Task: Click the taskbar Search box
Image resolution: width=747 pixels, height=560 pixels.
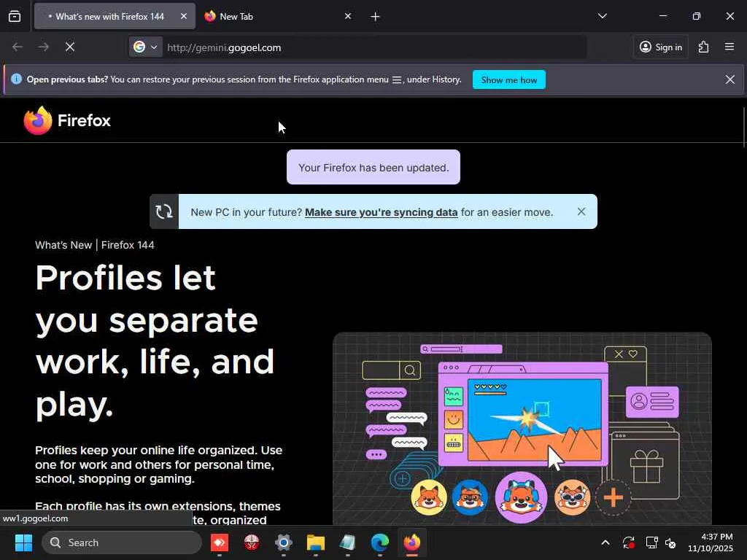Action: tap(122, 542)
